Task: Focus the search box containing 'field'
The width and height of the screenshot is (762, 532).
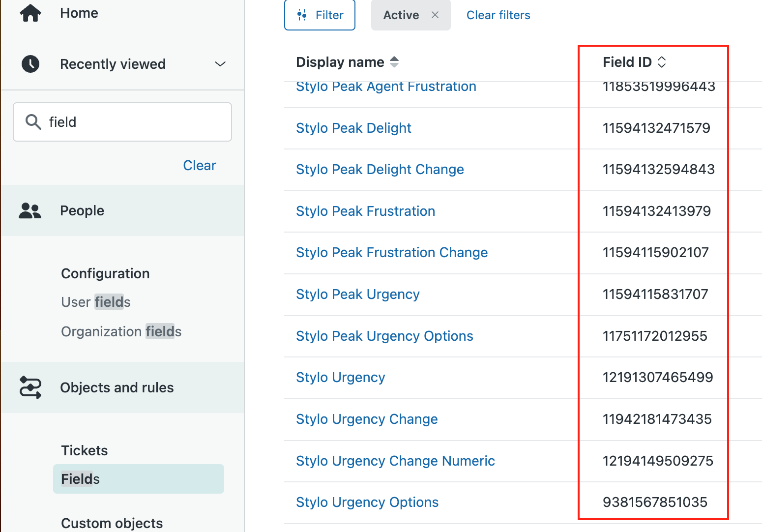Action: click(x=122, y=122)
